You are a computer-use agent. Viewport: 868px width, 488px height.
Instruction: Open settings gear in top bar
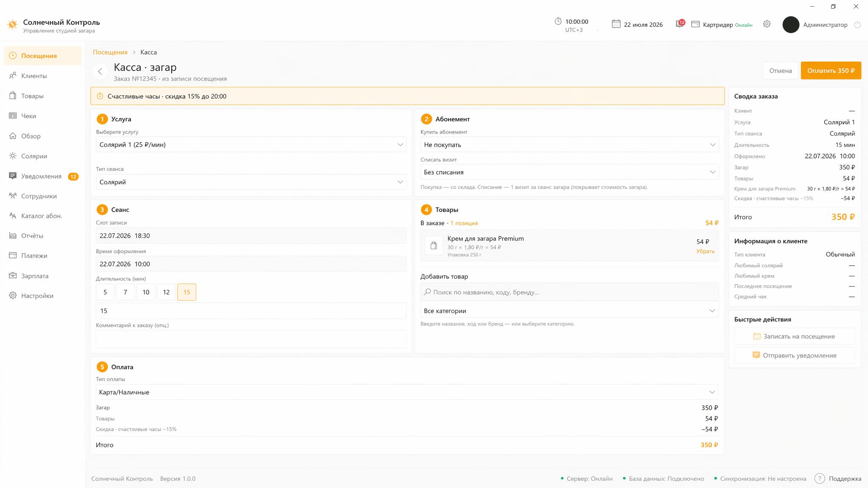767,24
